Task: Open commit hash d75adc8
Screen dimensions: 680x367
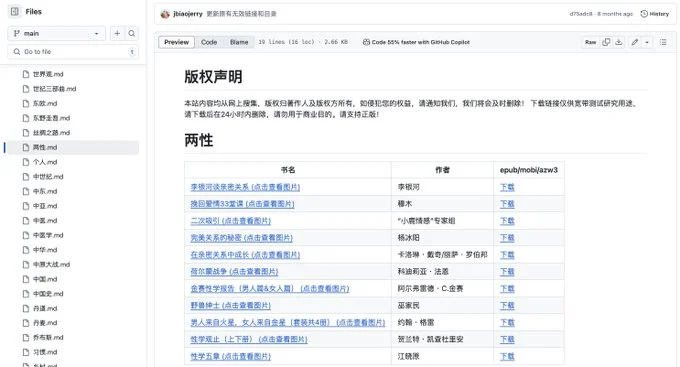Action: (581, 14)
